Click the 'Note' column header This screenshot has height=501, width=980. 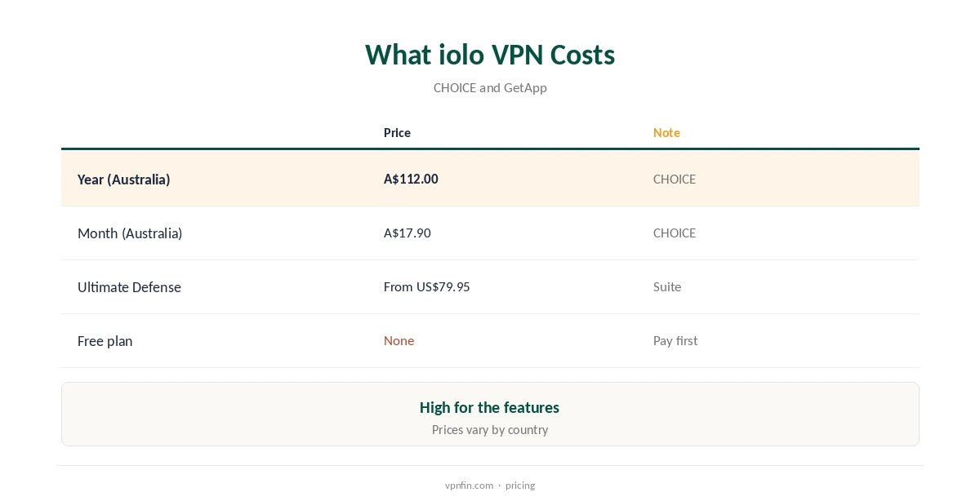[x=666, y=132]
